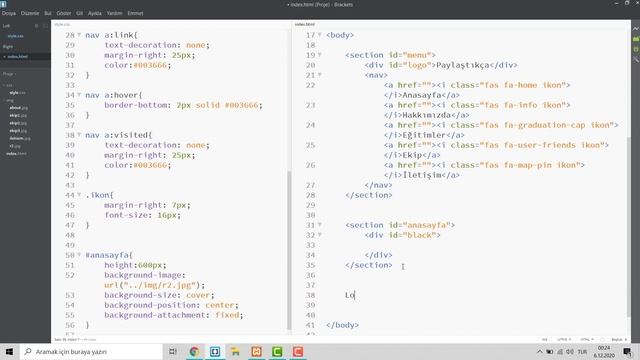Screen dimensions: 640x360
Task: Open r2.jpg in project tree
Action: coord(15,146)
